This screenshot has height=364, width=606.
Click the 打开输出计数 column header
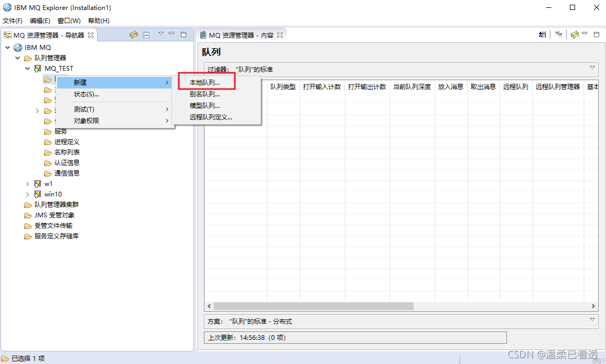tap(367, 87)
